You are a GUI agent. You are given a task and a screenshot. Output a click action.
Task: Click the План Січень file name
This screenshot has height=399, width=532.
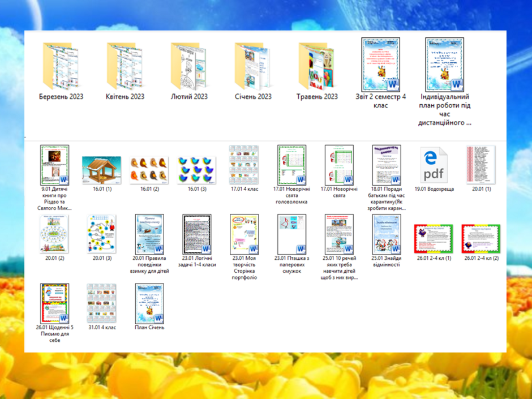click(149, 328)
